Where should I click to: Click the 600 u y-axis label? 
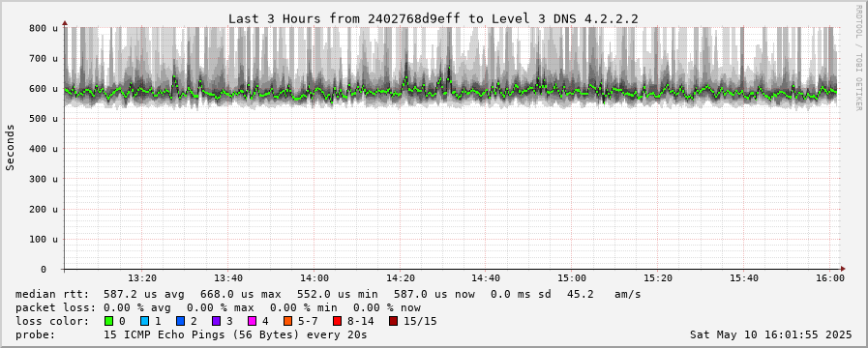pyautogui.click(x=44, y=89)
